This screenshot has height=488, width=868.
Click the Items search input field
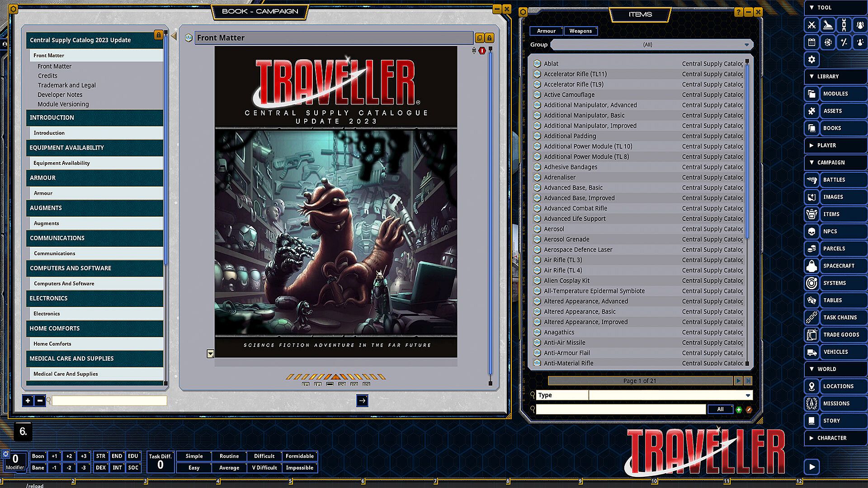click(x=620, y=409)
